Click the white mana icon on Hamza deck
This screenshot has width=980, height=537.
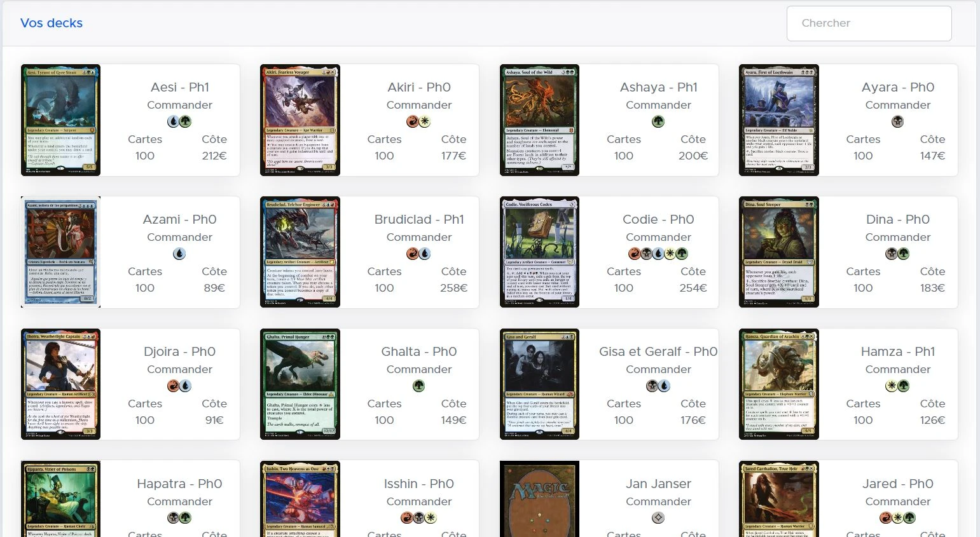click(x=892, y=386)
